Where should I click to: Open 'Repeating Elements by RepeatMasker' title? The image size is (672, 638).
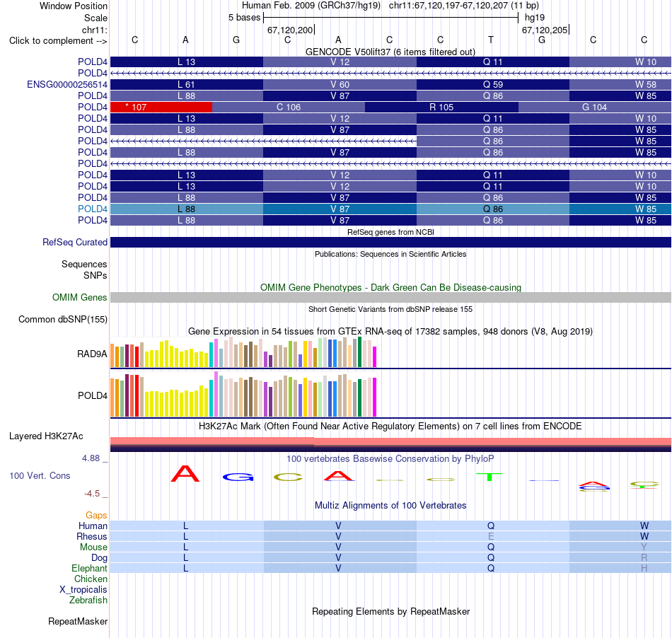point(390,611)
